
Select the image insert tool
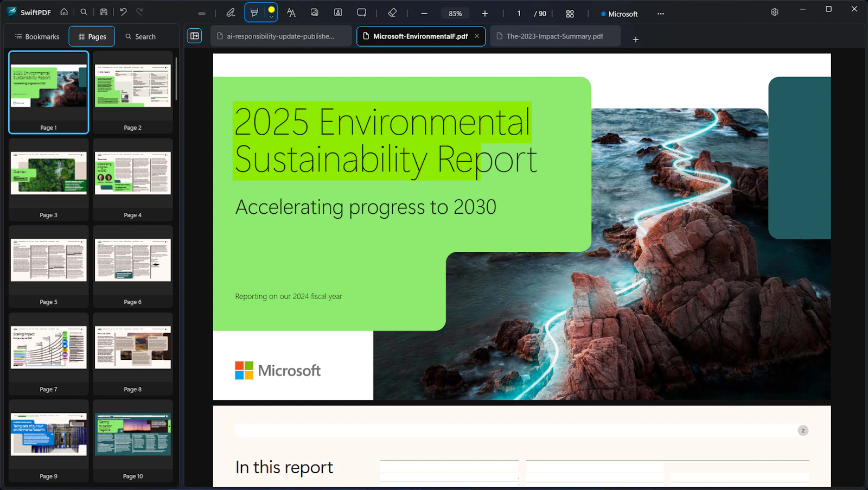click(315, 12)
